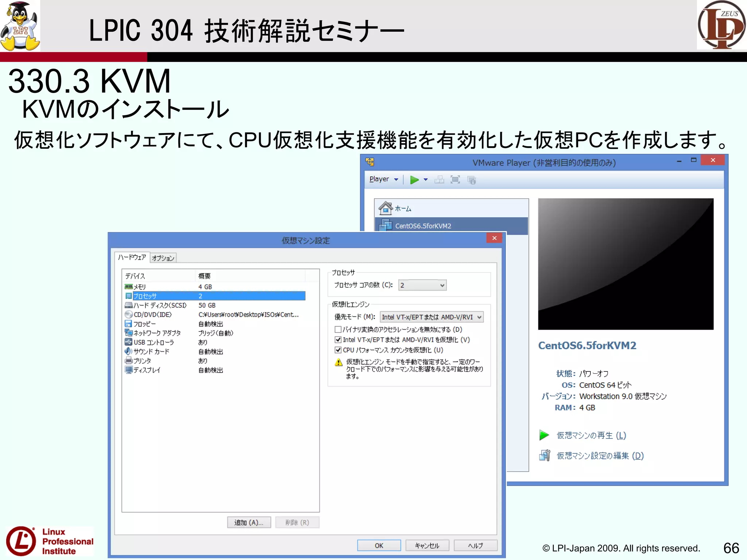Click the Unity mode toolbar icon
This screenshot has width=747, height=560.
click(472, 180)
